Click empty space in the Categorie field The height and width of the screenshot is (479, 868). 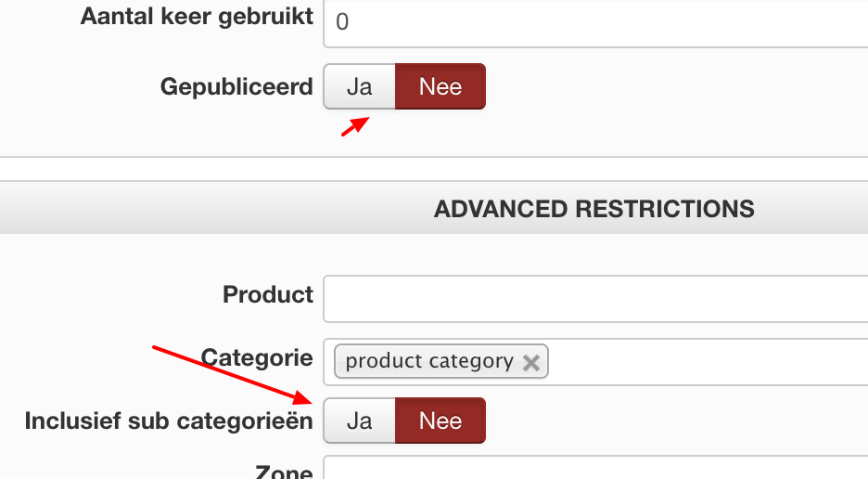coord(705,362)
